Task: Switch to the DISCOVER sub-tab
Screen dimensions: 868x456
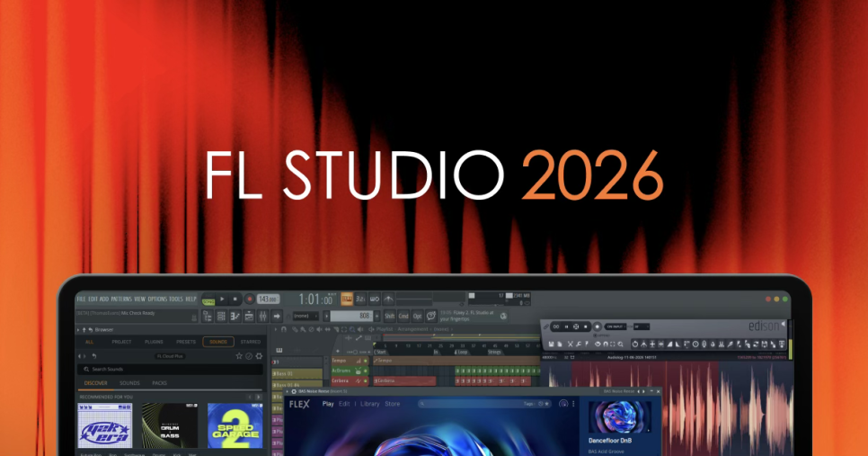Action: click(96, 383)
